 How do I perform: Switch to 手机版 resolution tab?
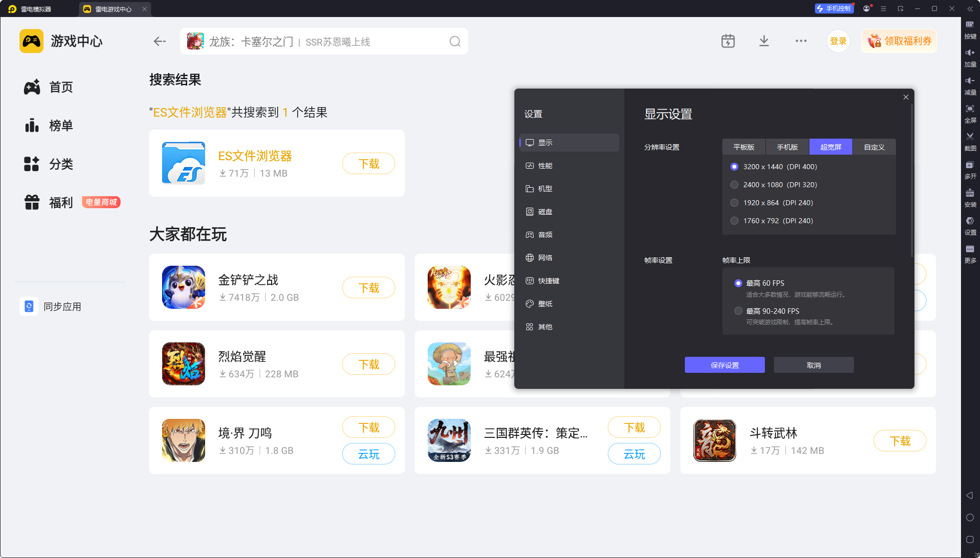(787, 147)
